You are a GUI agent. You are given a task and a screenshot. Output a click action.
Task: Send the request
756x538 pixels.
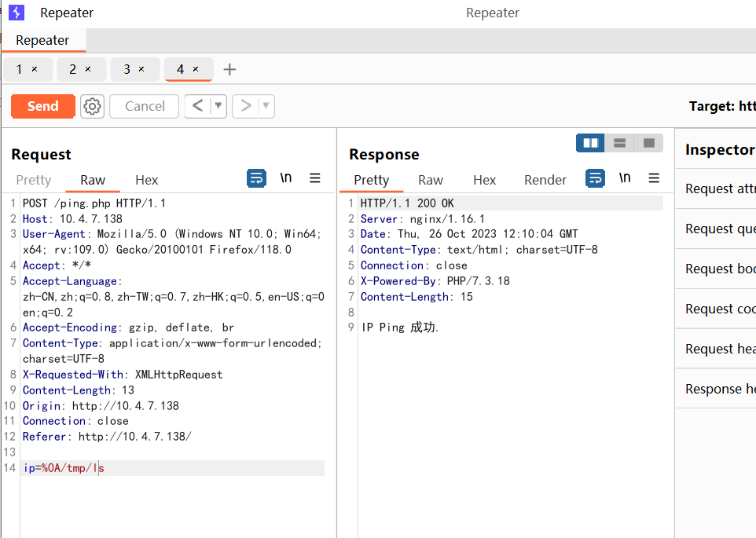click(43, 106)
